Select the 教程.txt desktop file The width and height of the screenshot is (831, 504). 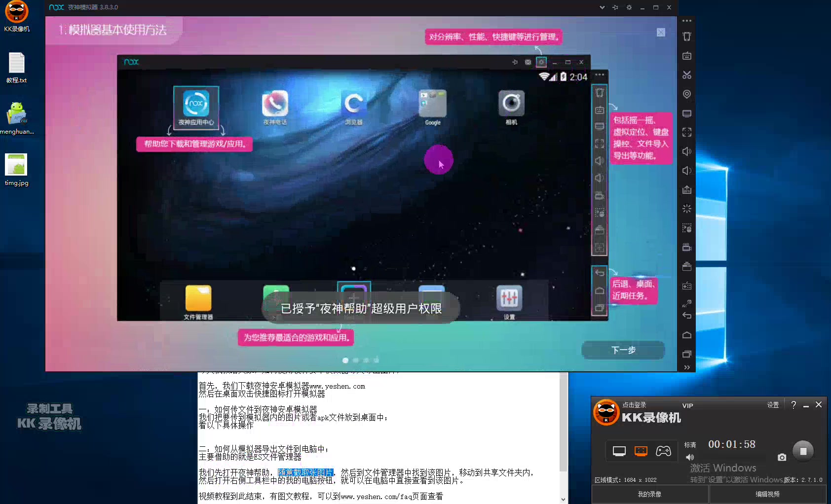[16, 68]
